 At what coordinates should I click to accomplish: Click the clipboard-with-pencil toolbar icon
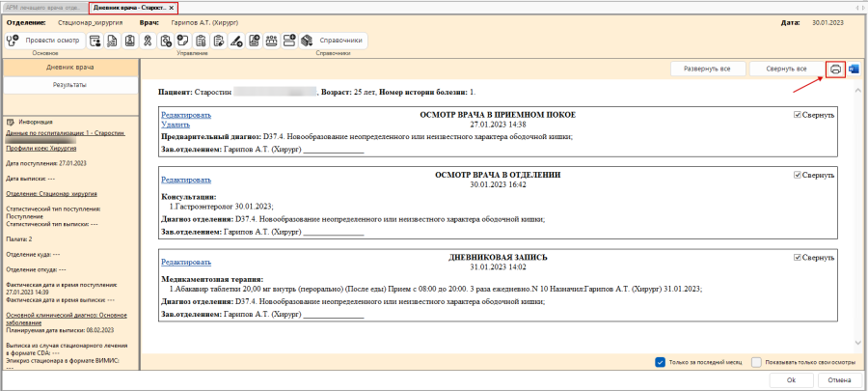(x=219, y=41)
